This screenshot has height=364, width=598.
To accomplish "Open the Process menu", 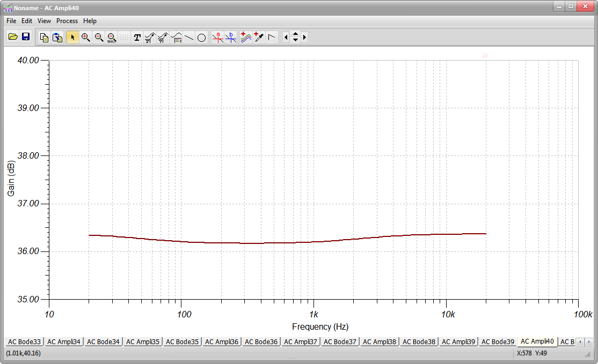I will (x=67, y=21).
